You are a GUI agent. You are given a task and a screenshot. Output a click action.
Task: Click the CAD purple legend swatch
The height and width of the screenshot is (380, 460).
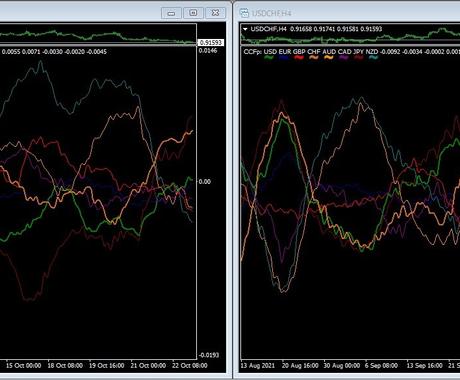pyautogui.click(x=344, y=58)
